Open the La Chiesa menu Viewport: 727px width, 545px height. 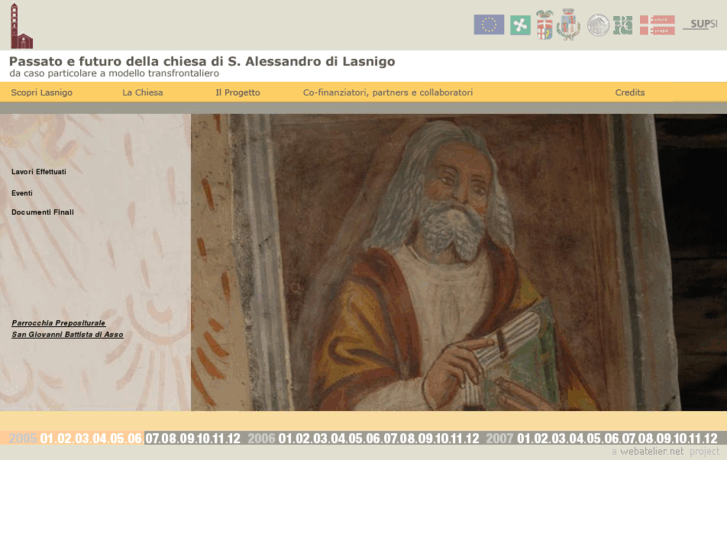(142, 92)
